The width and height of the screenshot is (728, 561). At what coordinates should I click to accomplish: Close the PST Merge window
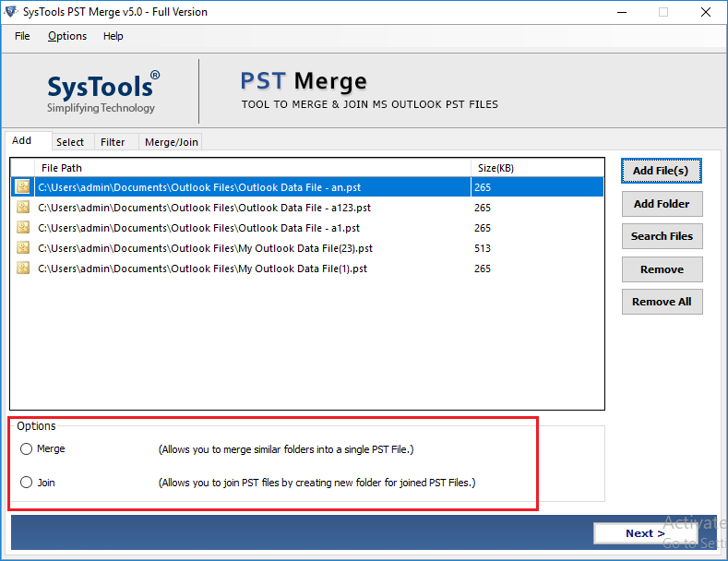[x=706, y=12]
